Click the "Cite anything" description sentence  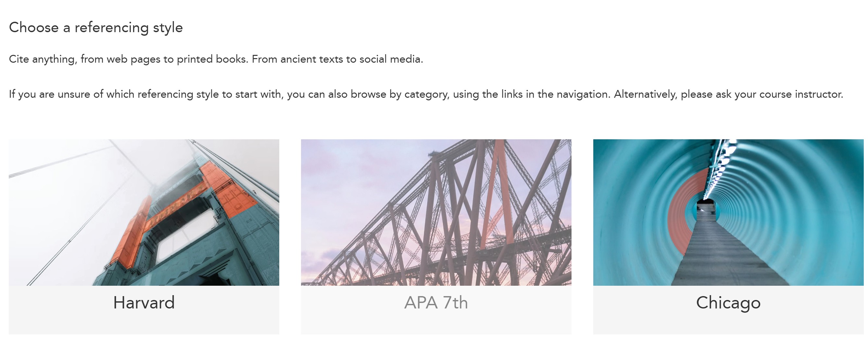216,59
